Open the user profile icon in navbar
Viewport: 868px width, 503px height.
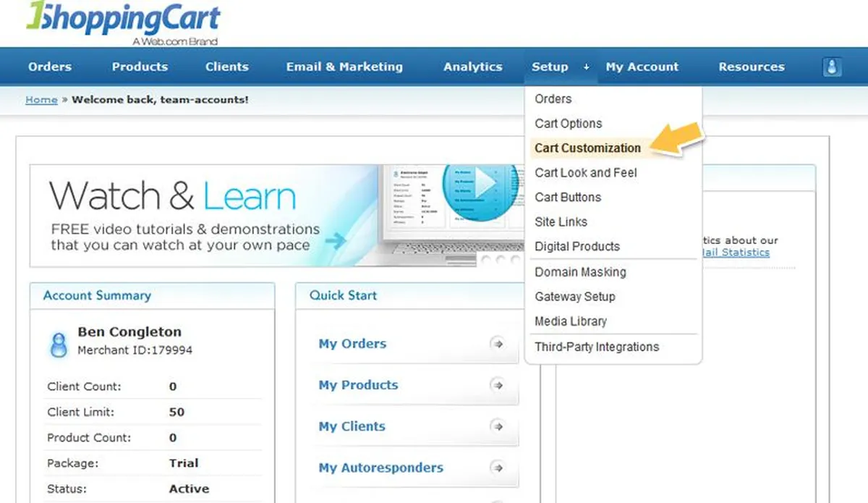pos(832,67)
